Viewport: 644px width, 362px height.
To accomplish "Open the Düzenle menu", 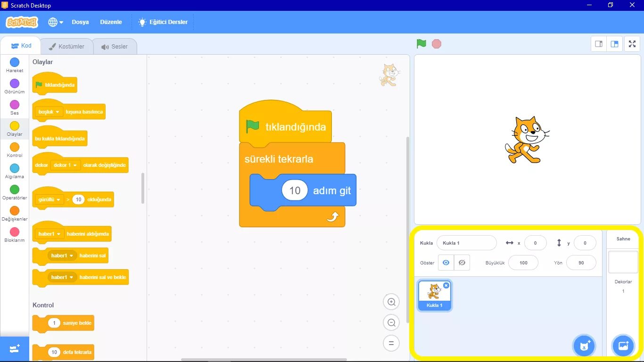I will [x=111, y=22].
